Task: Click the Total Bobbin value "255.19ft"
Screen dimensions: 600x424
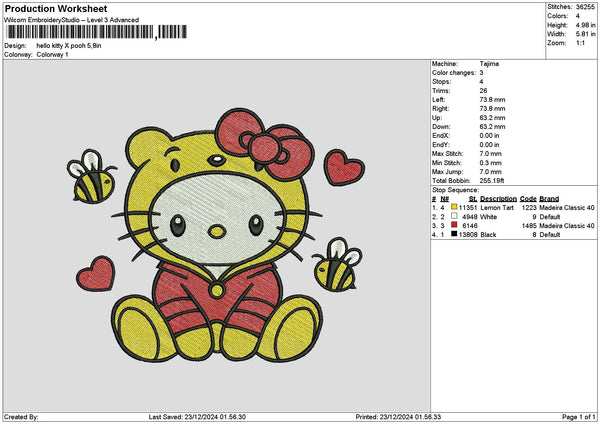Action: [x=492, y=181]
